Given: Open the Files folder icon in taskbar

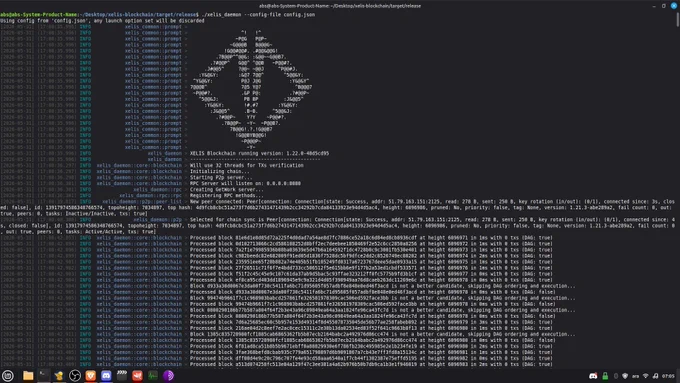Looking at the screenshot, I should [x=28, y=376].
